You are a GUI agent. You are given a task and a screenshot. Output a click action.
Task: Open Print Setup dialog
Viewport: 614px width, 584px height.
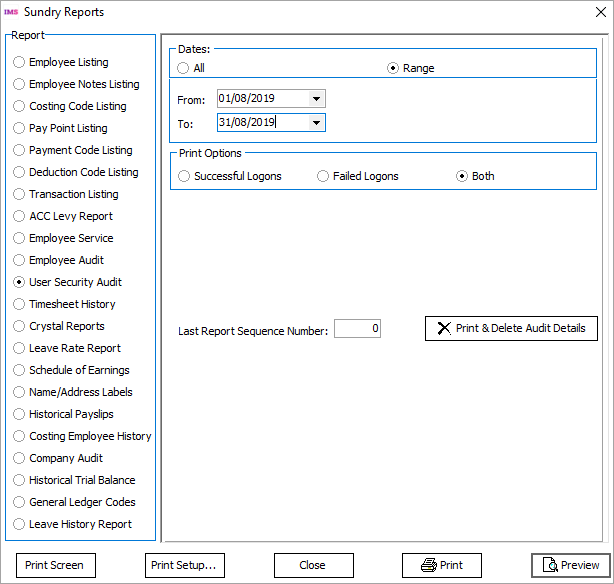point(185,565)
